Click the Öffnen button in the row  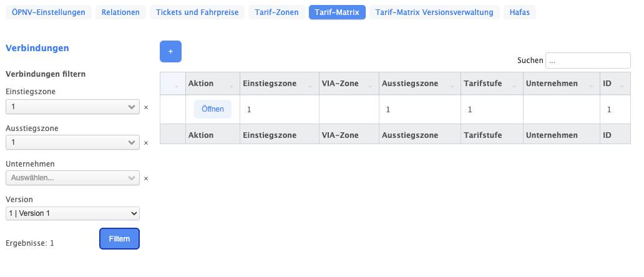(213, 109)
